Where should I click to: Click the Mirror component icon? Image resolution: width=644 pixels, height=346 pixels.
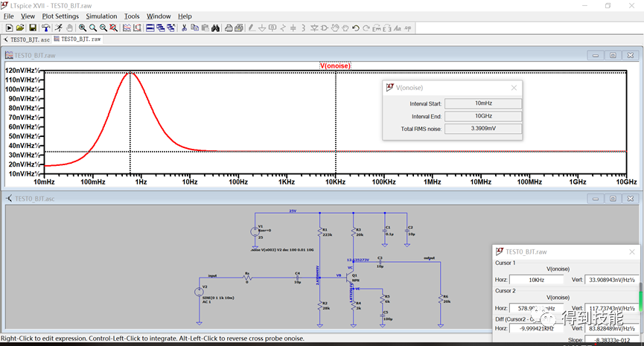pos(387,28)
